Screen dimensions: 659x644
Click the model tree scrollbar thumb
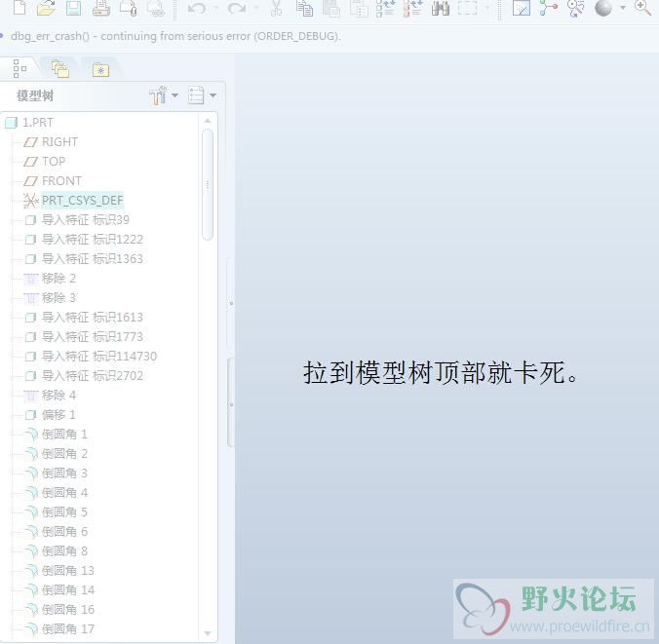click(x=208, y=184)
